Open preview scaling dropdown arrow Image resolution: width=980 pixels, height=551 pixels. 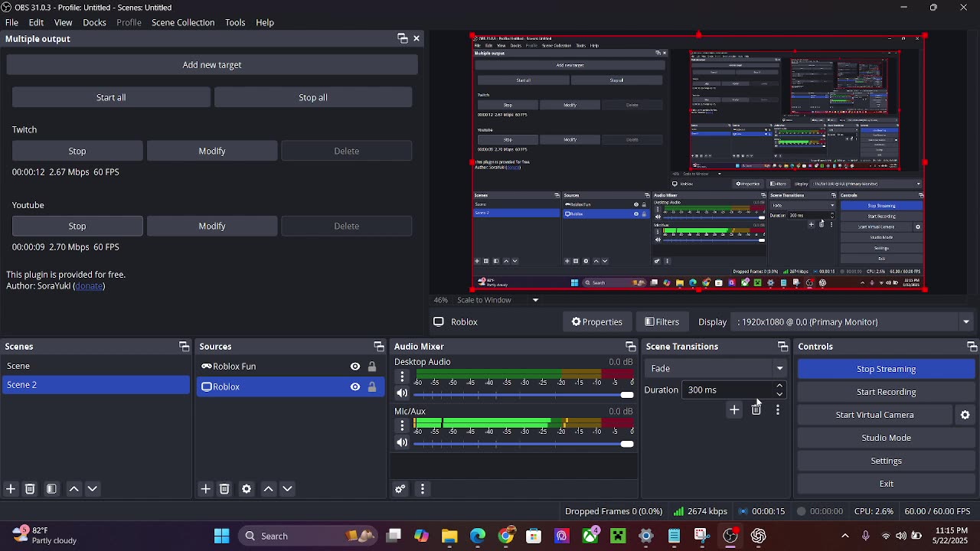(x=535, y=300)
